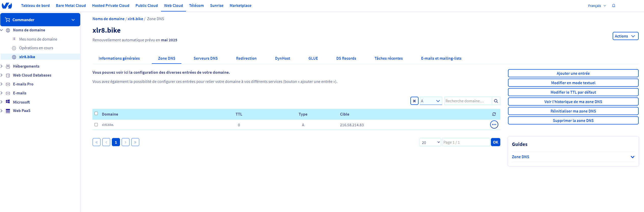Screen dimensions: 644x212
Task: Clear the record filter with X
Action: pyautogui.click(x=414, y=101)
